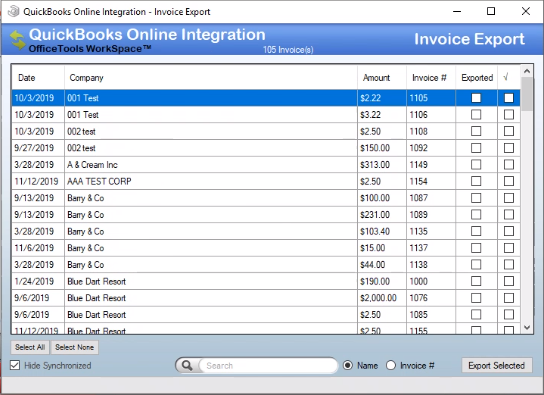Click invoice number 1135 cell
Screen dimensions: 544x395
431,231
